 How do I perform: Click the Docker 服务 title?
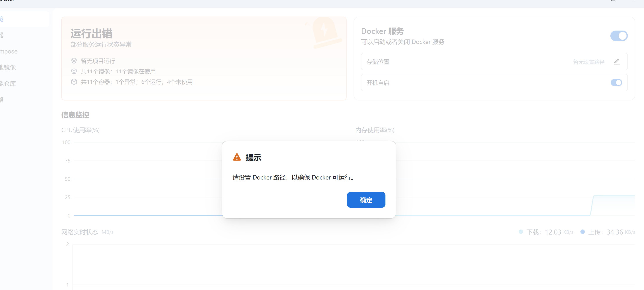pos(382,31)
